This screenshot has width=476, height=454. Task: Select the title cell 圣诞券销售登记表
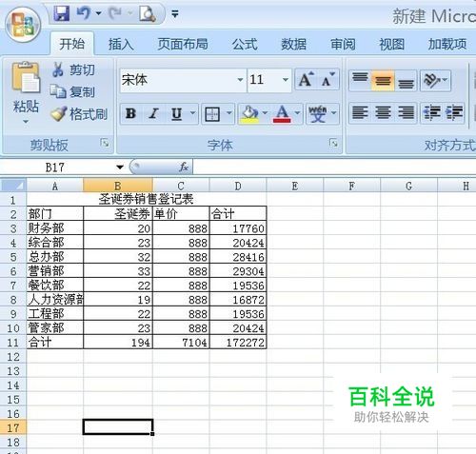(146, 199)
